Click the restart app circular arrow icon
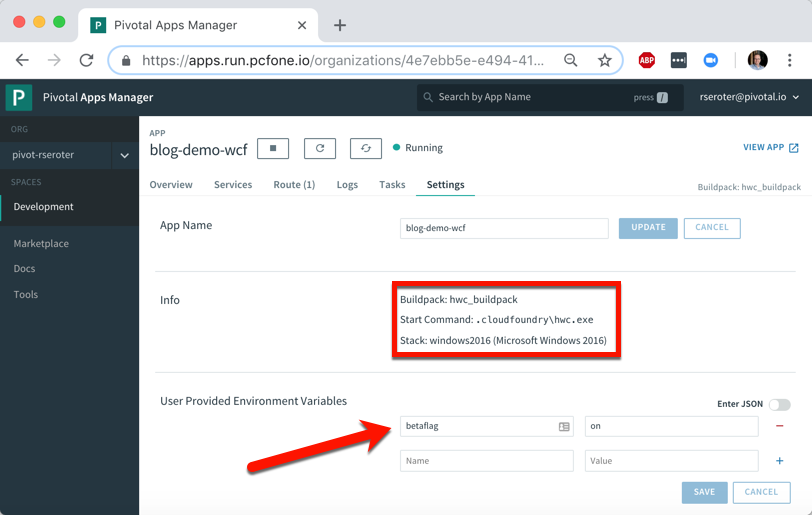 pyautogui.click(x=320, y=148)
